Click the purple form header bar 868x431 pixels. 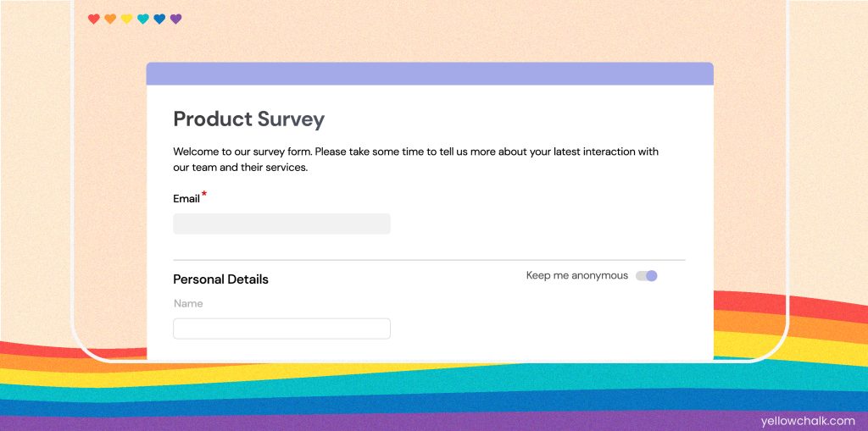430,74
